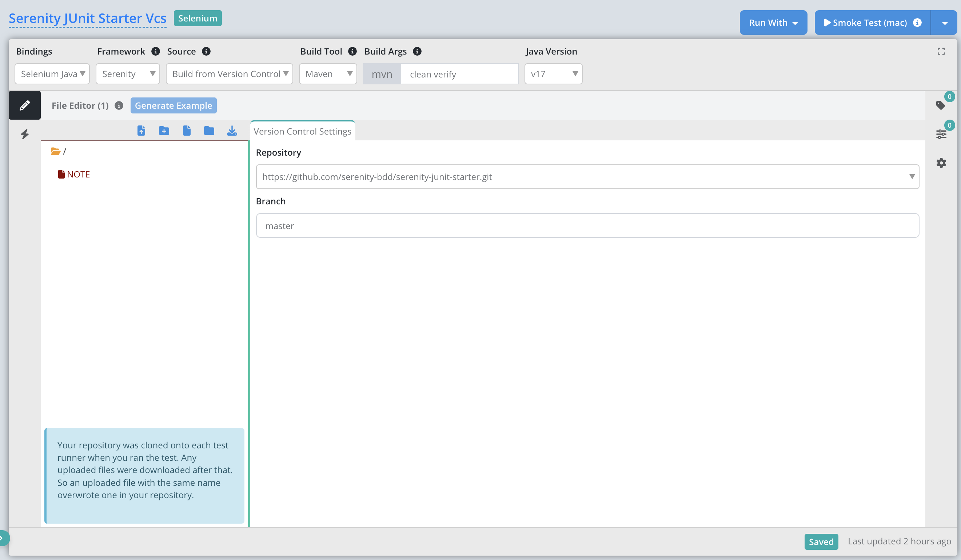The image size is (961, 560).
Task: Run the Smoke Test (mac) button
Action: click(873, 23)
